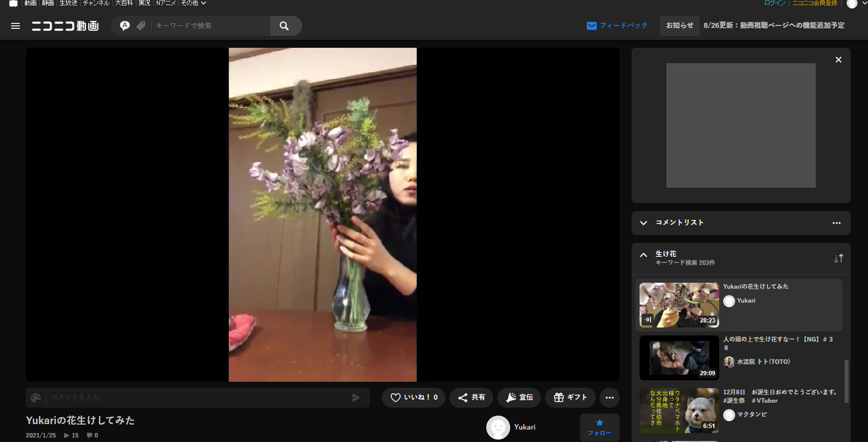868x442 pixels.
Task: Click the TV icon in top bar
Action: coord(13,3)
